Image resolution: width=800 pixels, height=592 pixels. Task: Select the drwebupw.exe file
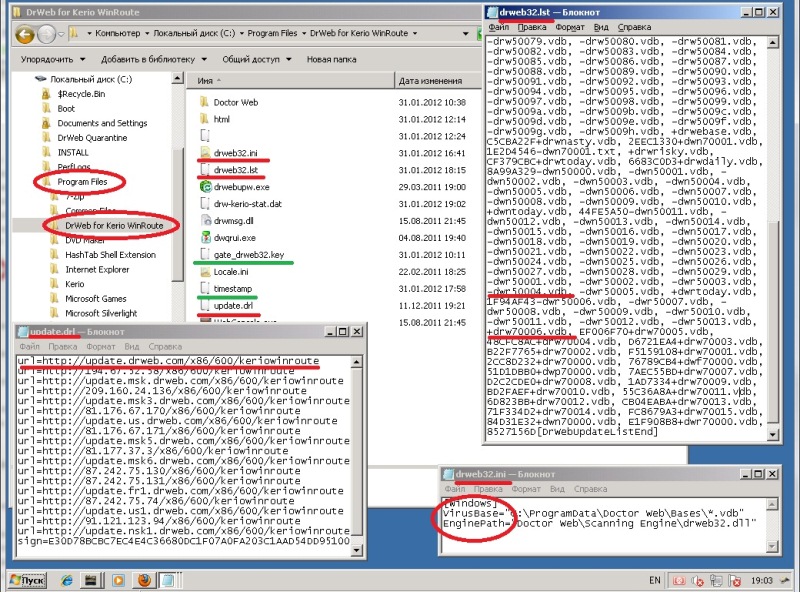click(241, 186)
